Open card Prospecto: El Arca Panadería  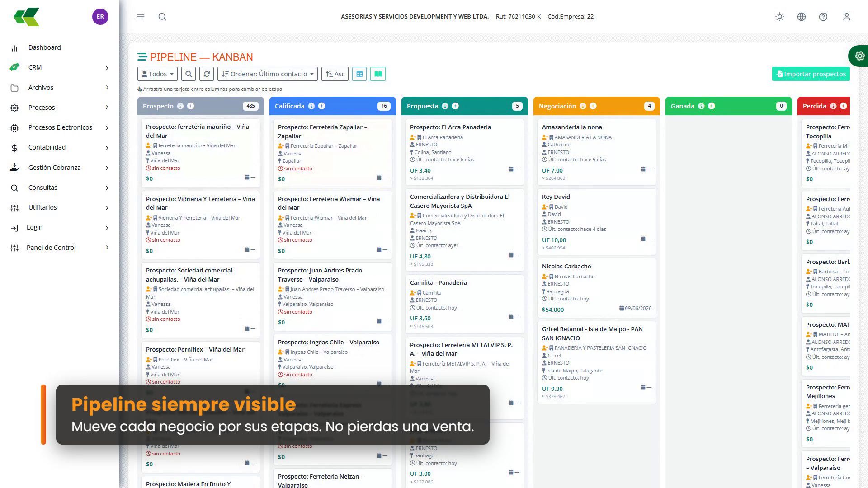pos(464,152)
